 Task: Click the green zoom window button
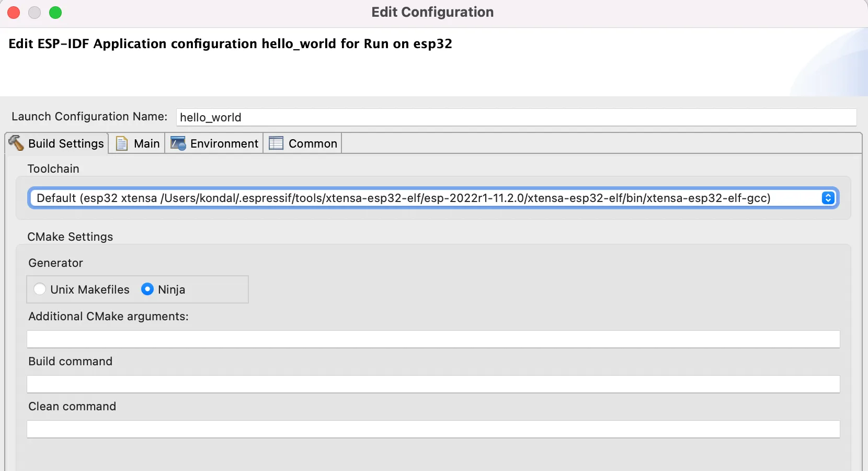[55, 13]
